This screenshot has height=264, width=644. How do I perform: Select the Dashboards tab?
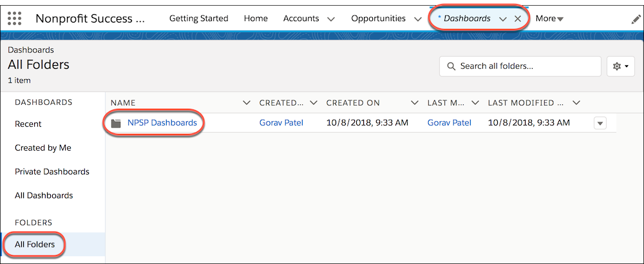pyautogui.click(x=467, y=19)
